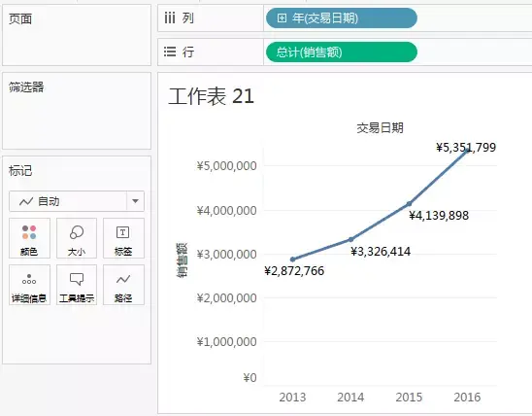Click the 交易日期 column header
This screenshot has width=532, height=416.
pyautogui.click(x=380, y=128)
